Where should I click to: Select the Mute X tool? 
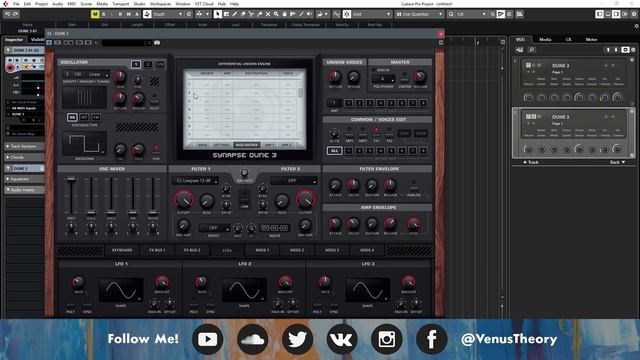[268, 14]
